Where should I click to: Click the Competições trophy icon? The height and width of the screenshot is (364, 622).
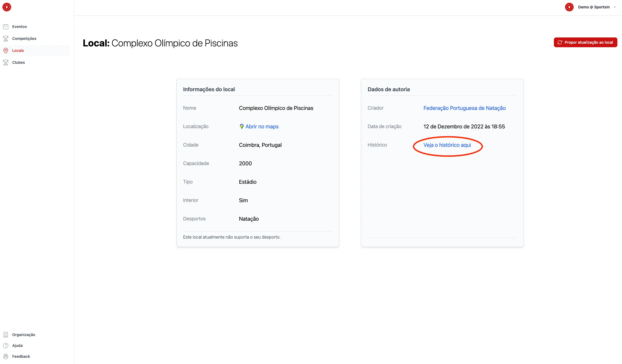(6, 39)
